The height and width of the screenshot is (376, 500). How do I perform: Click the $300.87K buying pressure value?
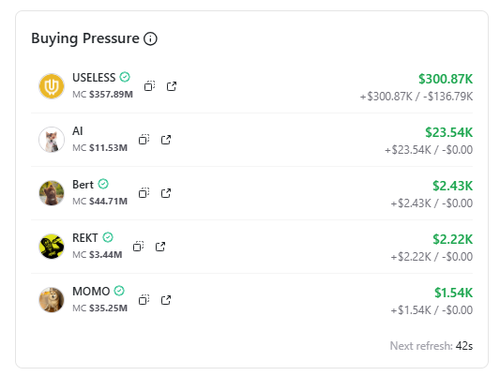click(x=446, y=79)
